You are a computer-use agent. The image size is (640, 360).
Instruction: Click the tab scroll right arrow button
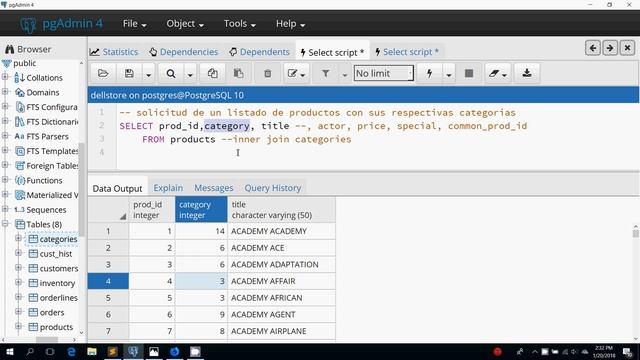[x=610, y=48]
